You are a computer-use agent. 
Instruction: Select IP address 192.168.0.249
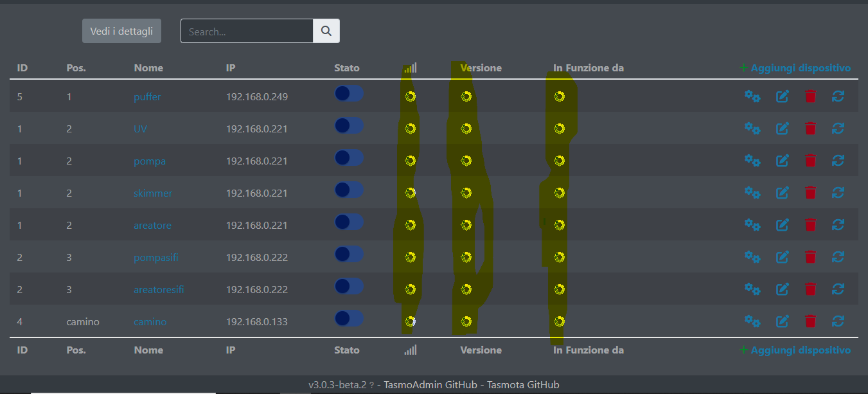pos(257,96)
